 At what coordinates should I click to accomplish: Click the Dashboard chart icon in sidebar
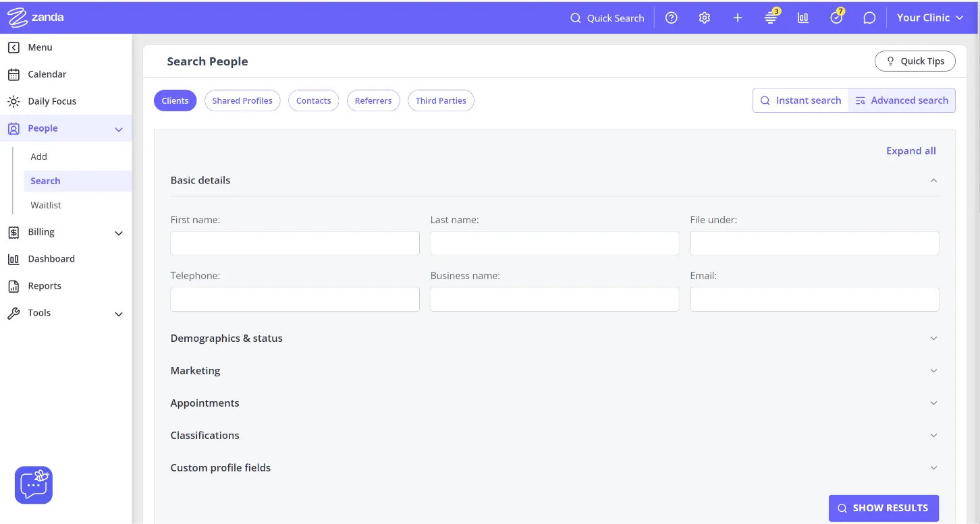(13, 259)
